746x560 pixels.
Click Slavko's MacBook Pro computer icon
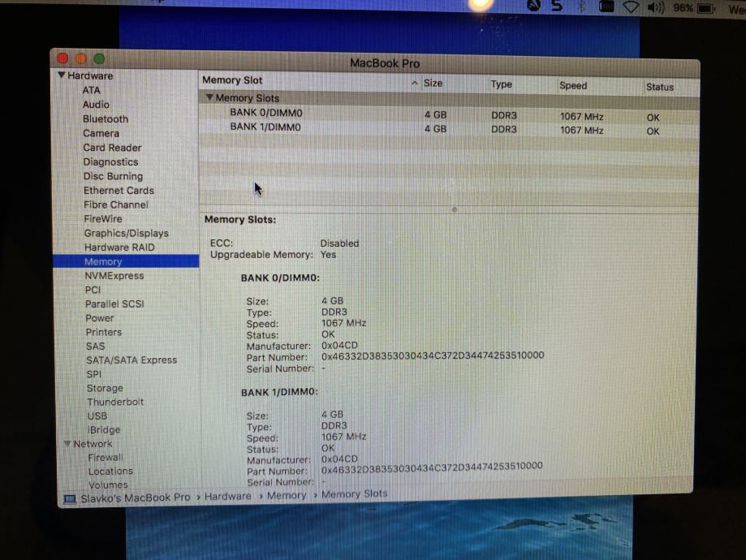pyautogui.click(x=70, y=499)
